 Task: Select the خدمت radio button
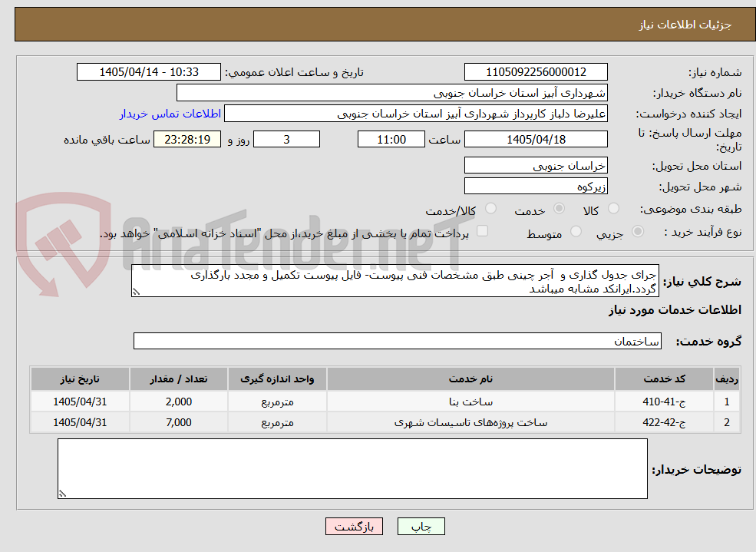click(x=559, y=208)
